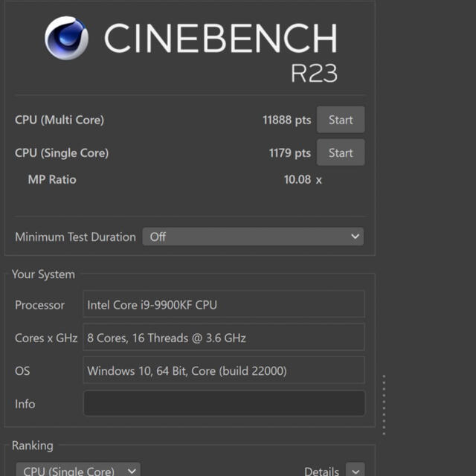Start the CPU Single Core benchmark

click(341, 152)
